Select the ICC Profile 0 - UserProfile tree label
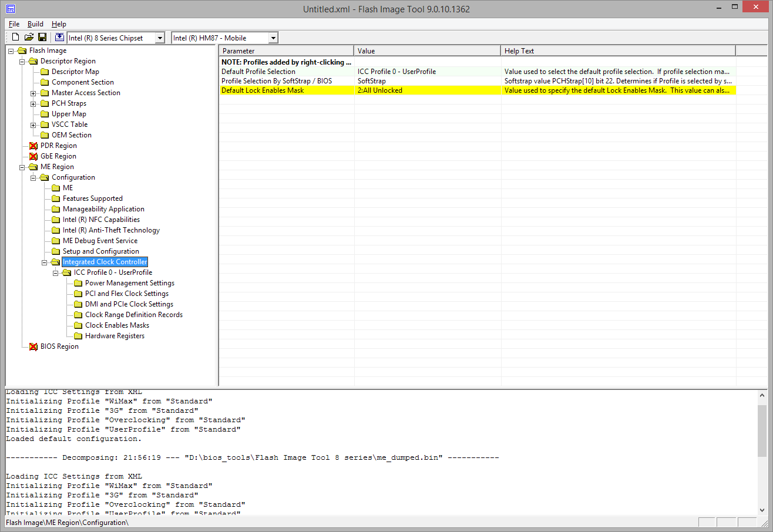Screen dimensions: 773x532 pyautogui.click(x=113, y=272)
